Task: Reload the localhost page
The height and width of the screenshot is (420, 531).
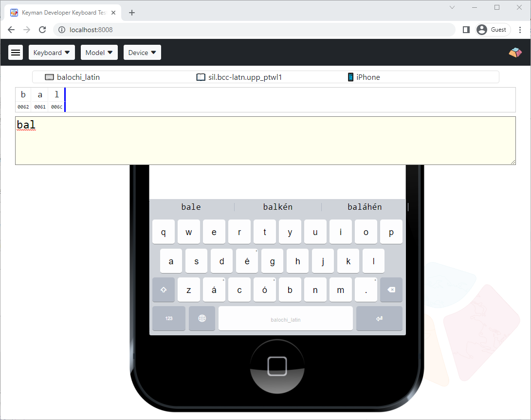Action: (x=42, y=30)
